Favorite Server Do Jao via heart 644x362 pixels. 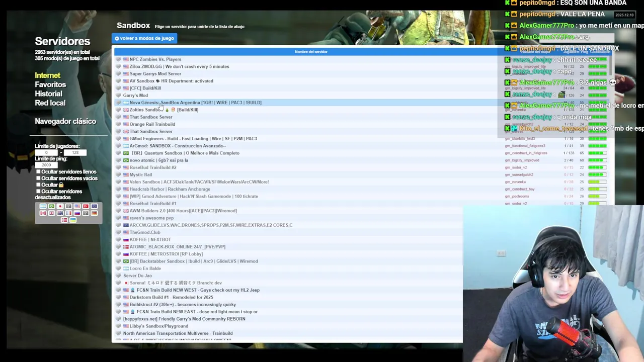click(x=119, y=276)
